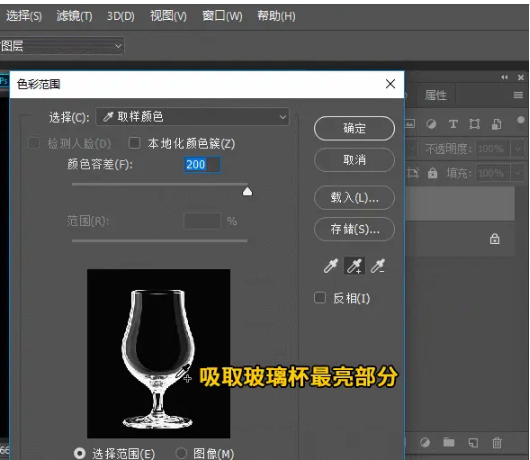The image size is (530, 460).
Task: Click the text layer filter T icon
Action: pos(453,124)
